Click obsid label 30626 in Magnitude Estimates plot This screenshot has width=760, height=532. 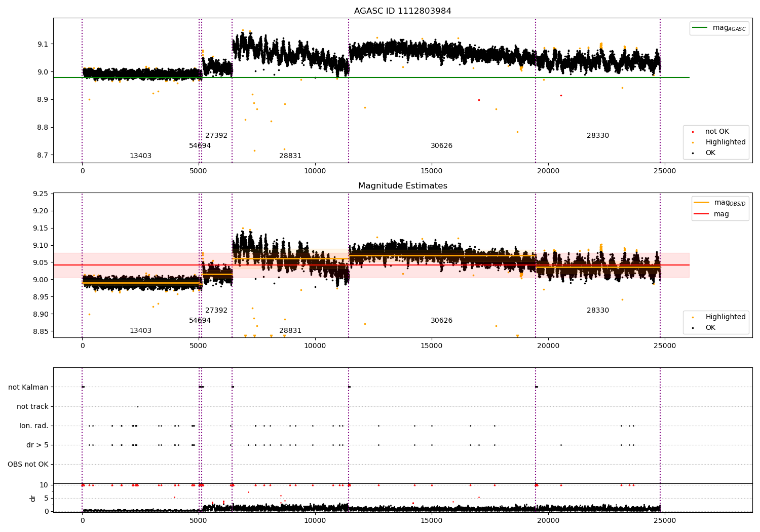[441, 321]
